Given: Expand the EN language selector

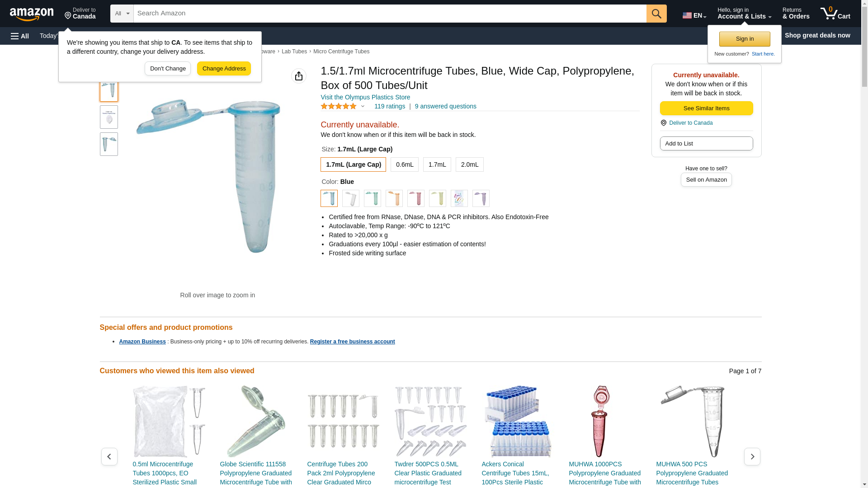Looking at the screenshot, I should 694,15.
